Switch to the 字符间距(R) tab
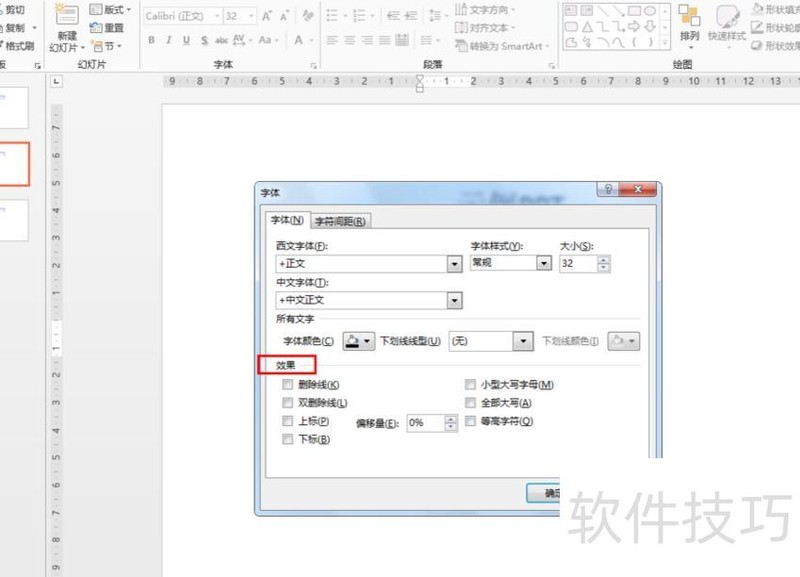800x577 pixels. point(340,221)
